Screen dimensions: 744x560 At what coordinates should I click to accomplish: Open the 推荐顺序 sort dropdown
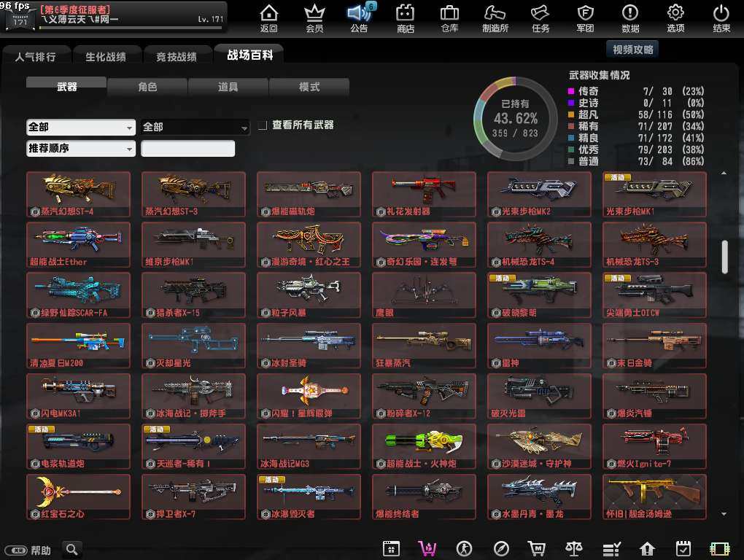click(x=81, y=149)
